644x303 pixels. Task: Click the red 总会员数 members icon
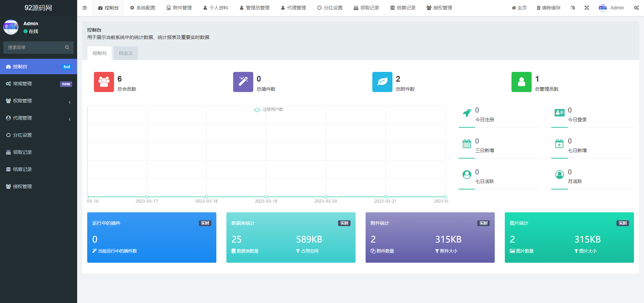(x=104, y=82)
